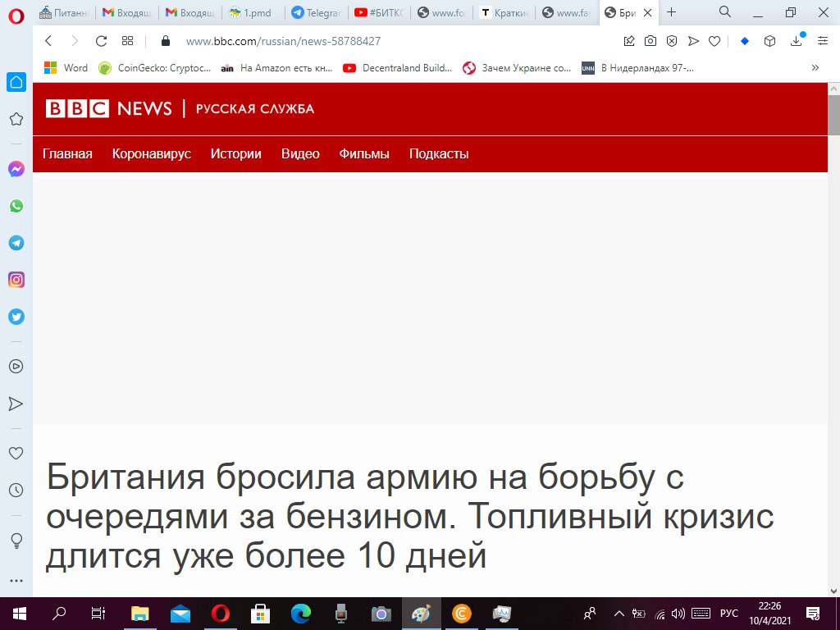This screenshot has height=630, width=840.
Task: Open Microsoft Edge from taskbar
Action: coord(301,614)
